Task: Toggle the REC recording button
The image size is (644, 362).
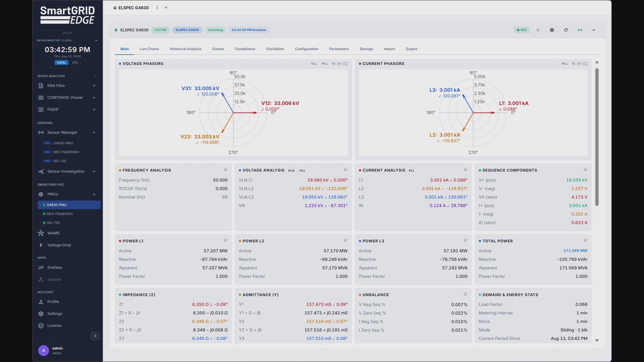Action: pyautogui.click(x=522, y=30)
